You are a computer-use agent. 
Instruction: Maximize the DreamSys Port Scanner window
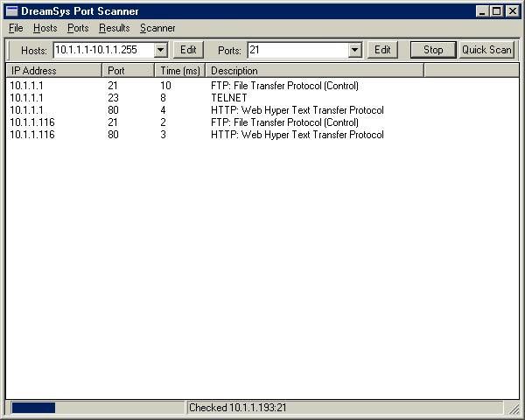pyautogui.click(x=496, y=11)
